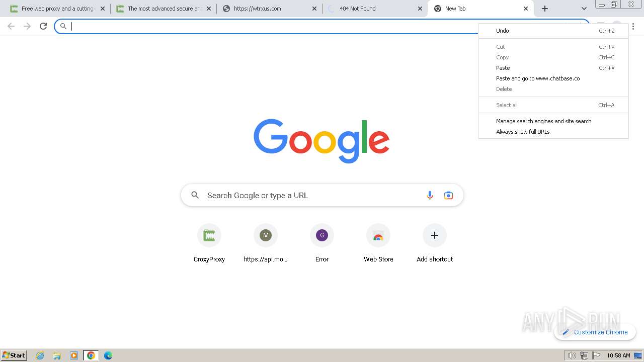
Task: Choose Paste from context menu
Action: click(x=553, y=68)
